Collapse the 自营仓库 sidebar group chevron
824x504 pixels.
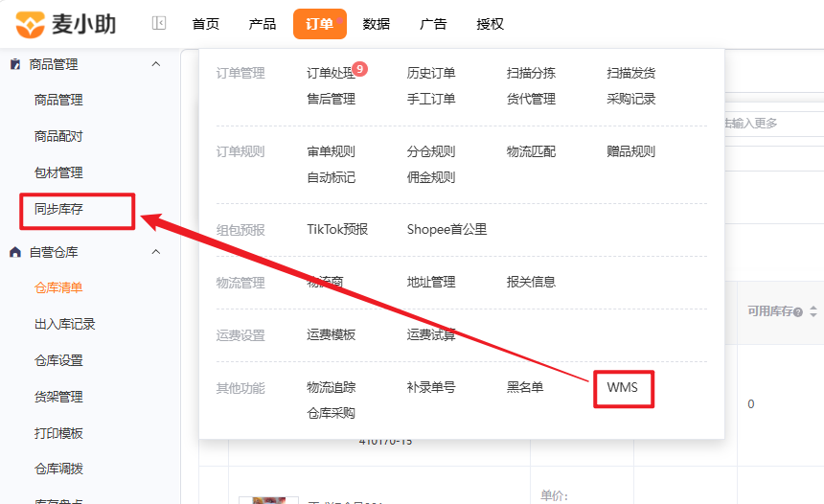155,252
